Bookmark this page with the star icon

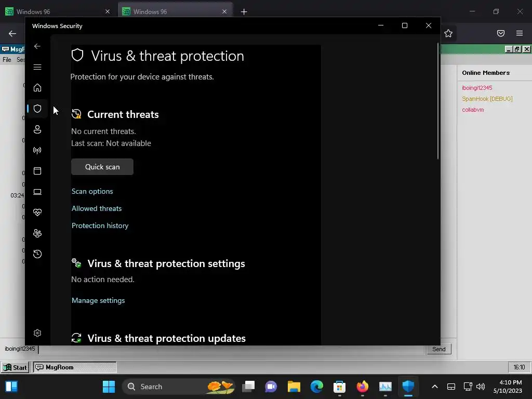[x=448, y=33]
